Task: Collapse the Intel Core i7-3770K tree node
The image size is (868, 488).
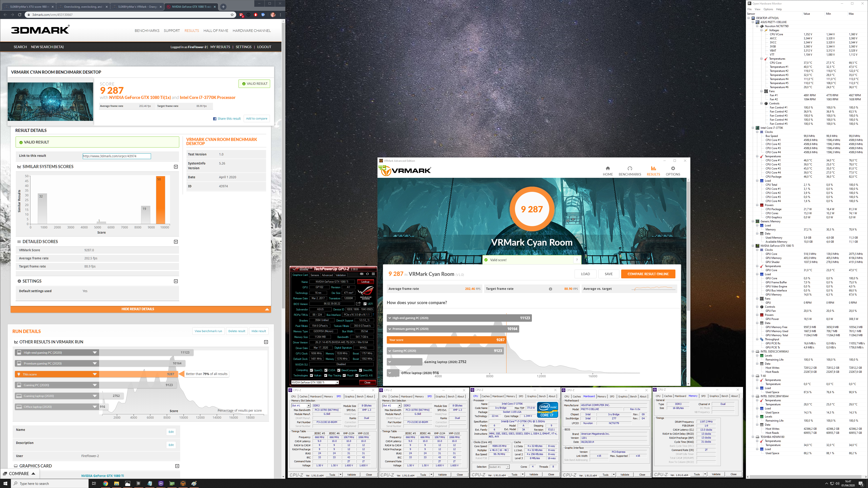Action: [753, 128]
